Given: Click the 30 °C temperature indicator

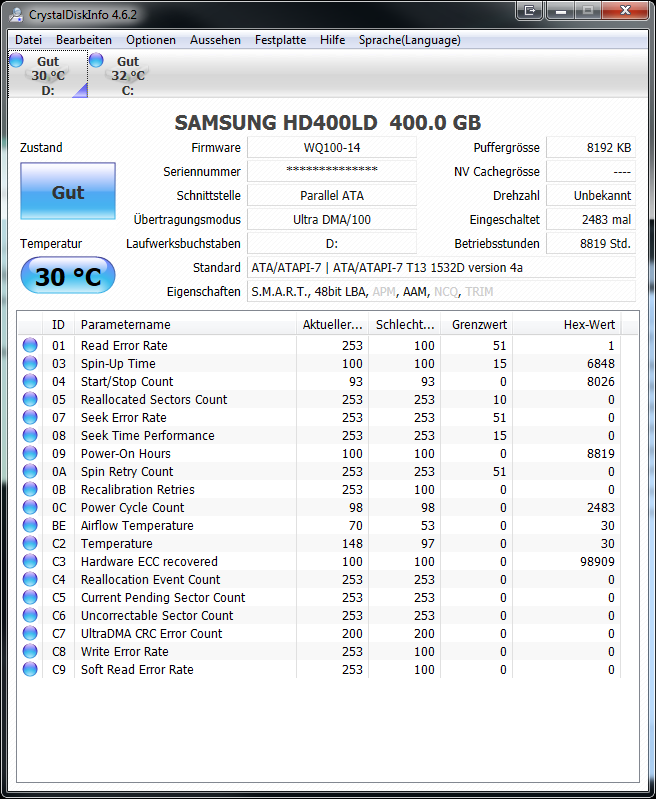Looking at the screenshot, I should point(68,276).
